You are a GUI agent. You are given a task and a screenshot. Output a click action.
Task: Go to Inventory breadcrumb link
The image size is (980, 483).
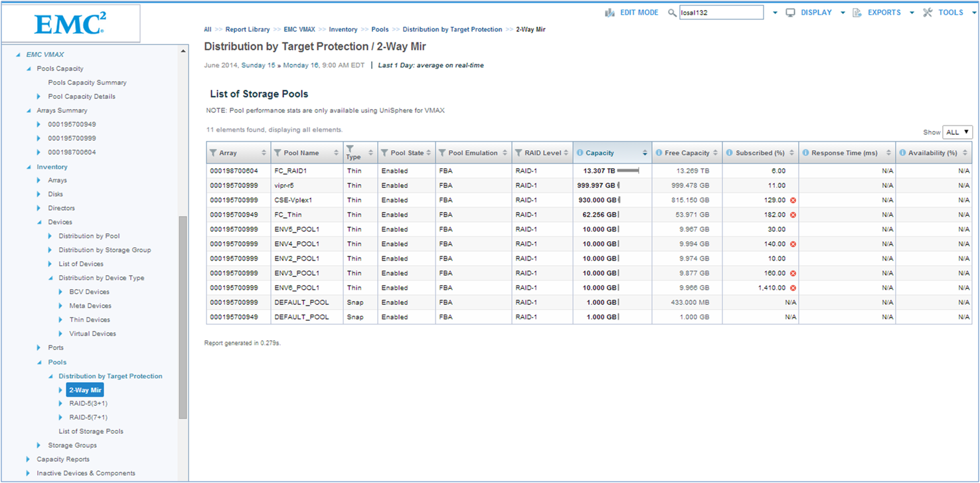[343, 29]
